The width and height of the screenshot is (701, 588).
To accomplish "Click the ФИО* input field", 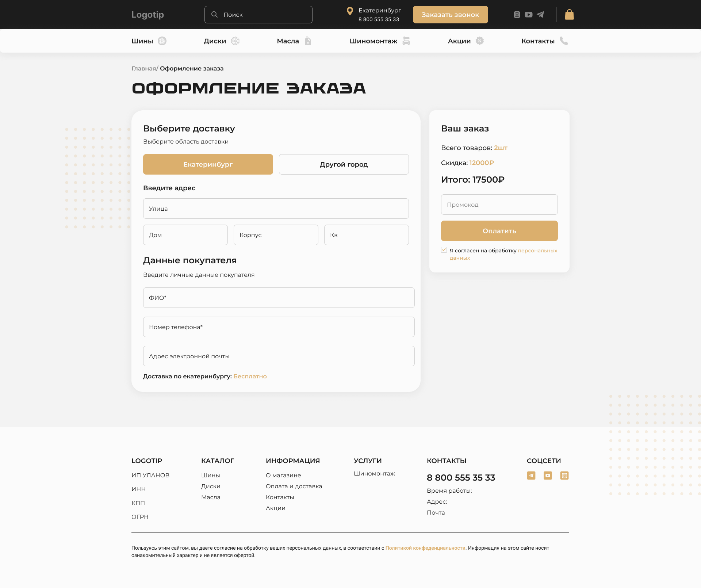I will tap(279, 298).
